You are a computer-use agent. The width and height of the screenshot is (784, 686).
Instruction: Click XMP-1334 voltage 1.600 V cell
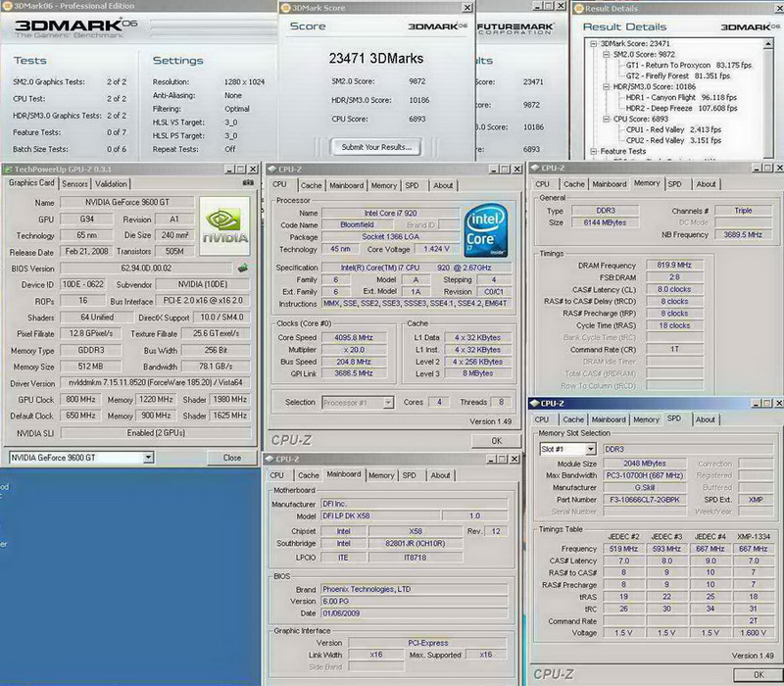click(x=753, y=632)
